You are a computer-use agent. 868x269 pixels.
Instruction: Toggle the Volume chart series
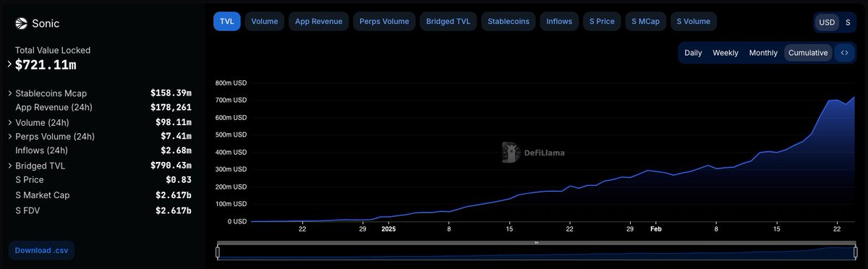(265, 21)
